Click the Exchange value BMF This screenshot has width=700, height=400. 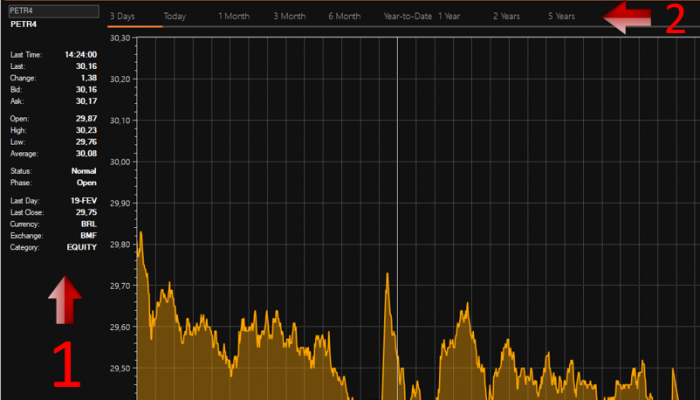[88, 235]
